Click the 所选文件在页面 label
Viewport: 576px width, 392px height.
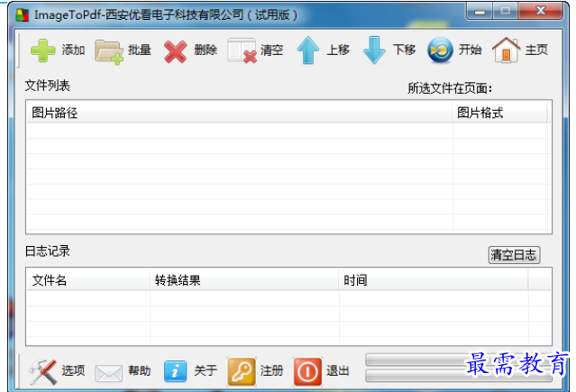[450, 88]
